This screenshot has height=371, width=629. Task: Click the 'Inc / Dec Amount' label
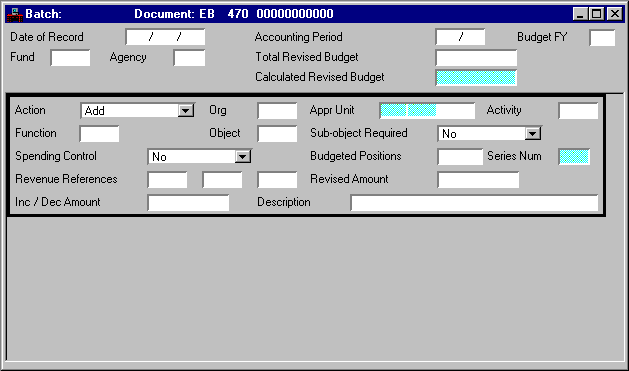click(58, 202)
